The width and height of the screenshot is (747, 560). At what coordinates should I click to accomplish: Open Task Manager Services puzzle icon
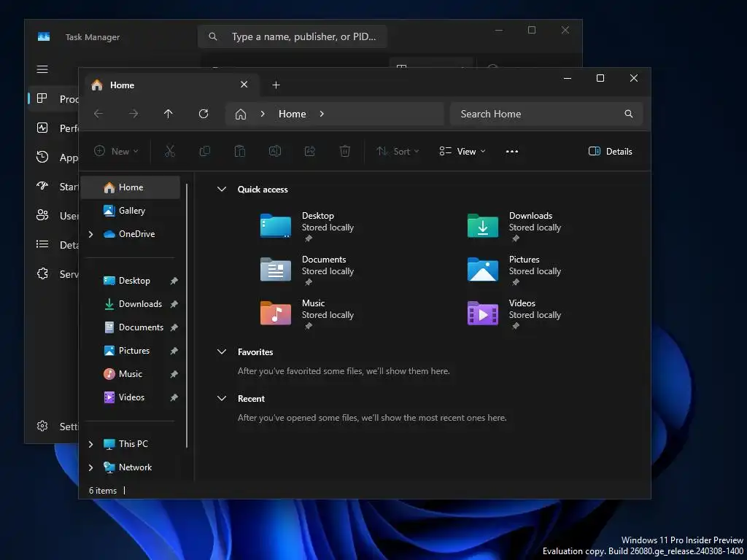click(x=42, y=273)
